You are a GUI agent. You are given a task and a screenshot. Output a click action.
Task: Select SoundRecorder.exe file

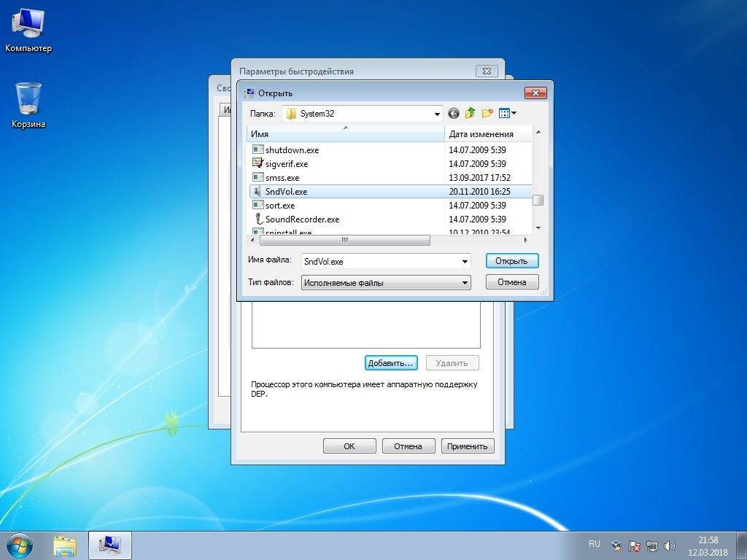click(x=302, y=219)
